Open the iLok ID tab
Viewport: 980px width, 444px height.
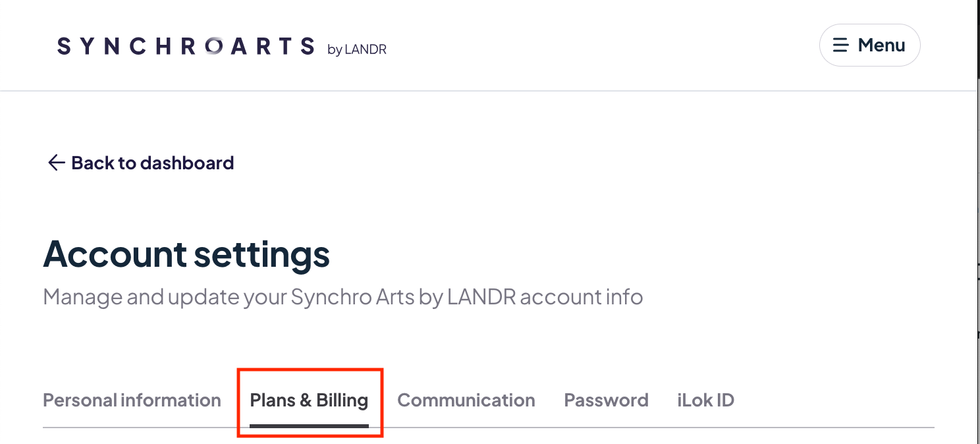point(705,400)
